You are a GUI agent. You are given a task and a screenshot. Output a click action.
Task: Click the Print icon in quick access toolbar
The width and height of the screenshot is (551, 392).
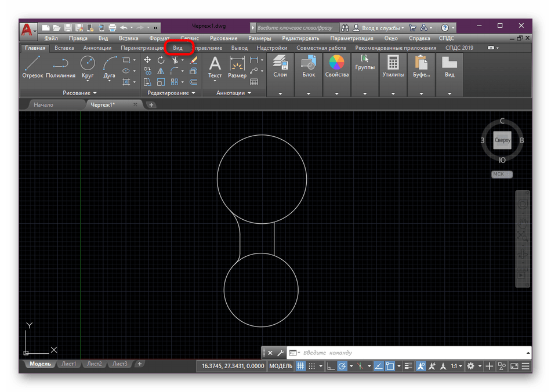tap(112, 27)
